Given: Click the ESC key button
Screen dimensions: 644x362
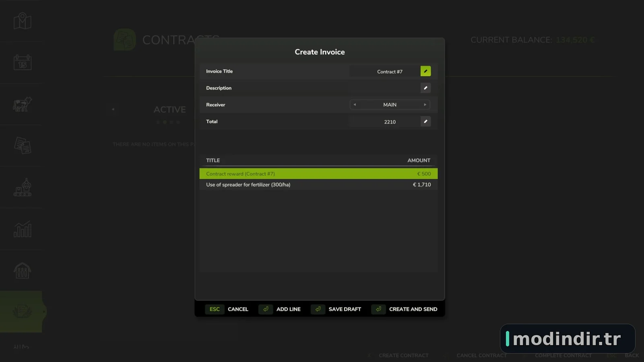Looking at the screenshot, I should coord(215,309).
